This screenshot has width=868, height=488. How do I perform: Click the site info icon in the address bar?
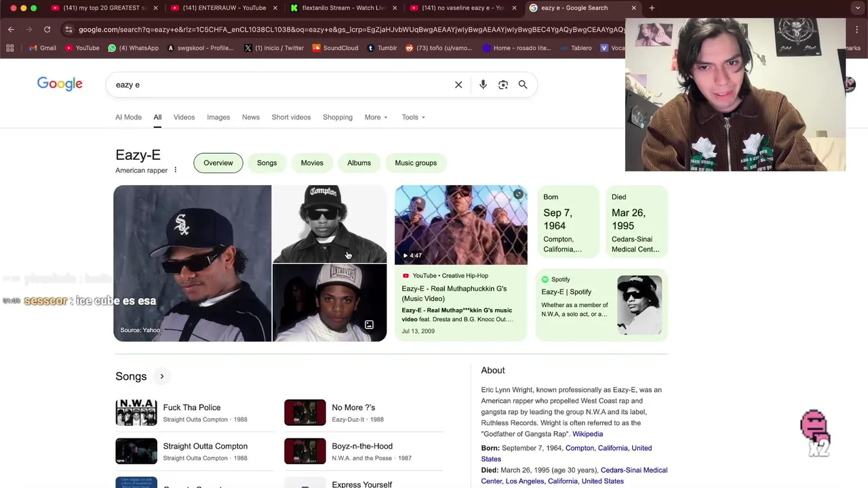[x=68, y=29]
